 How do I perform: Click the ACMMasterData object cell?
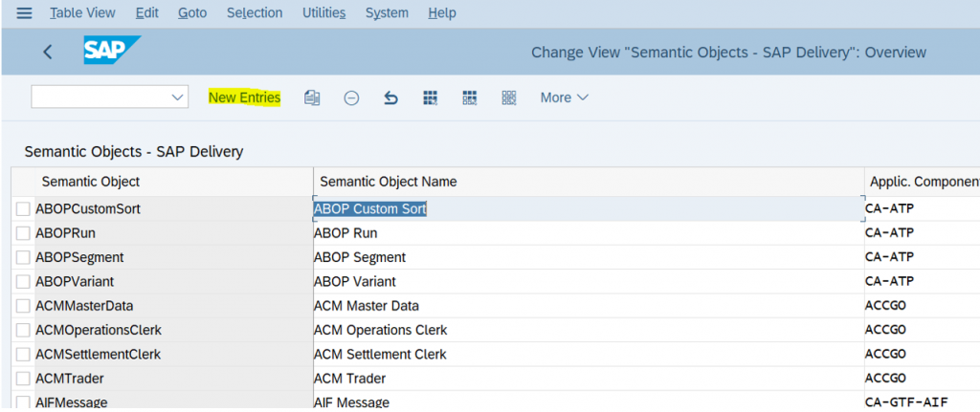click(x=173, y=307)
